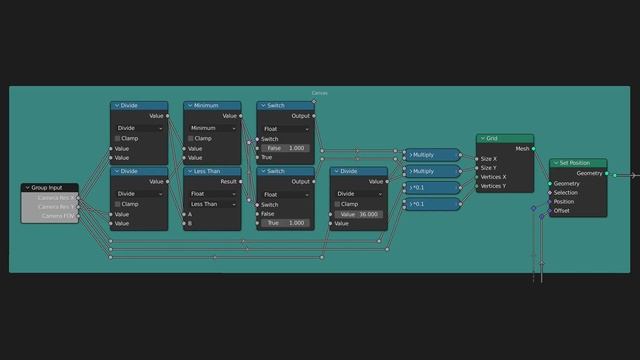Click output socket of Multiply feeding Size X
Image resolution: width=640 pixels, height=360 pixels.
coord(460,155)
